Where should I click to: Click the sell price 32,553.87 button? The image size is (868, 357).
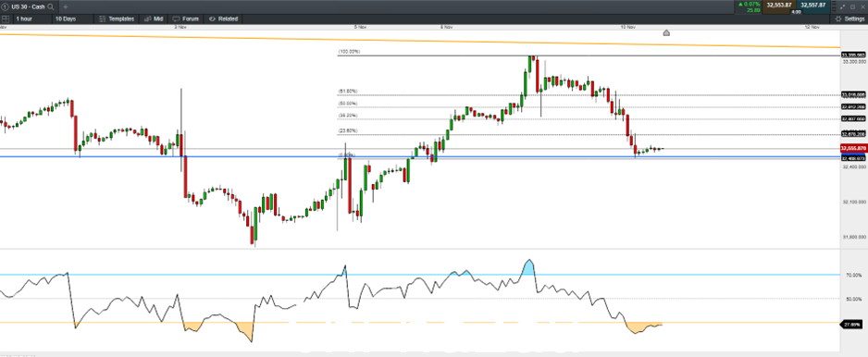[779, 6]
